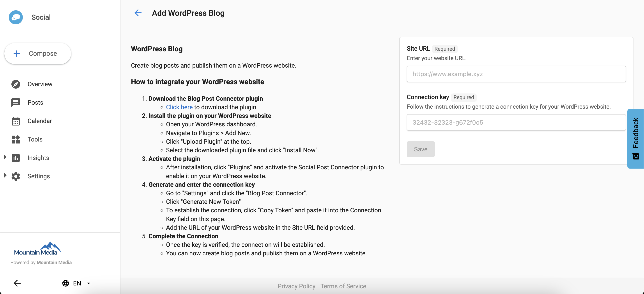
Task: Focus the Connection key input field
Action: 516,122
